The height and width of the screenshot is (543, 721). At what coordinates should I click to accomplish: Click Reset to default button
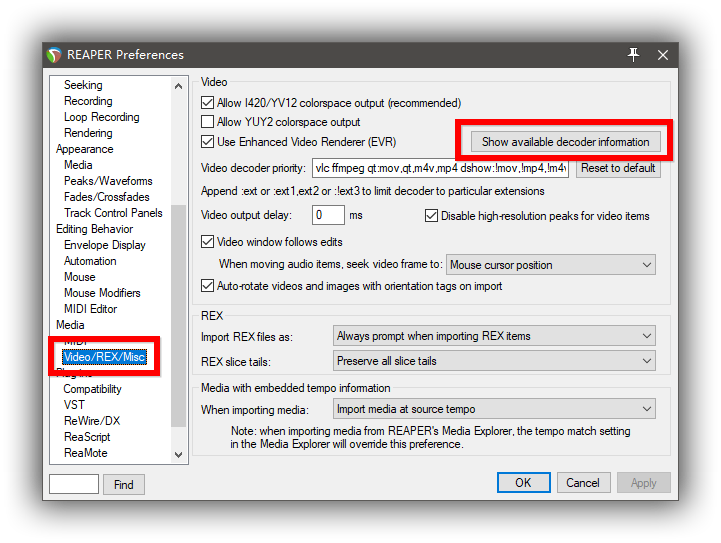618,168
